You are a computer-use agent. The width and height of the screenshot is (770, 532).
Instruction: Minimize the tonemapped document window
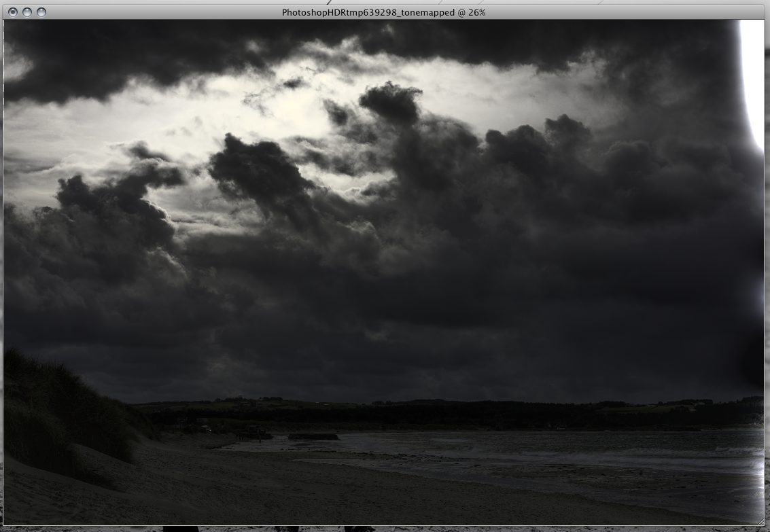pyautogui.click(x=27, y=12)
